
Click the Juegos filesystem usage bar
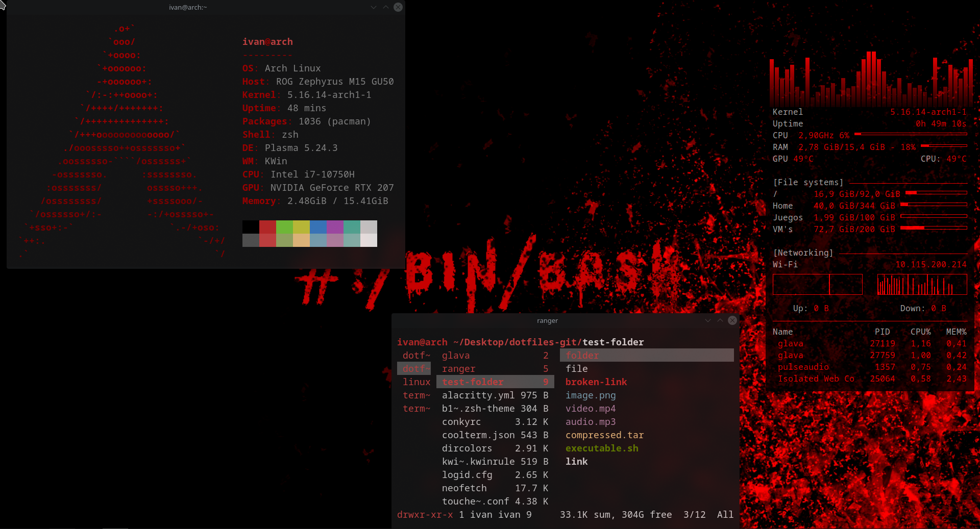(x=934, y=216)
